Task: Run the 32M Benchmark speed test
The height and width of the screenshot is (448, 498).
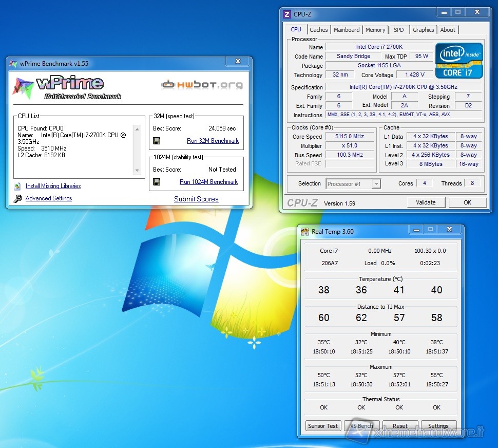Action: pos(213,141)
